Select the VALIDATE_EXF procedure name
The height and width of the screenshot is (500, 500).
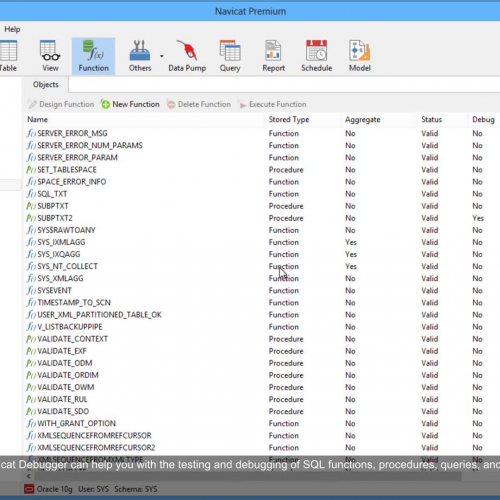coord(62,351)
